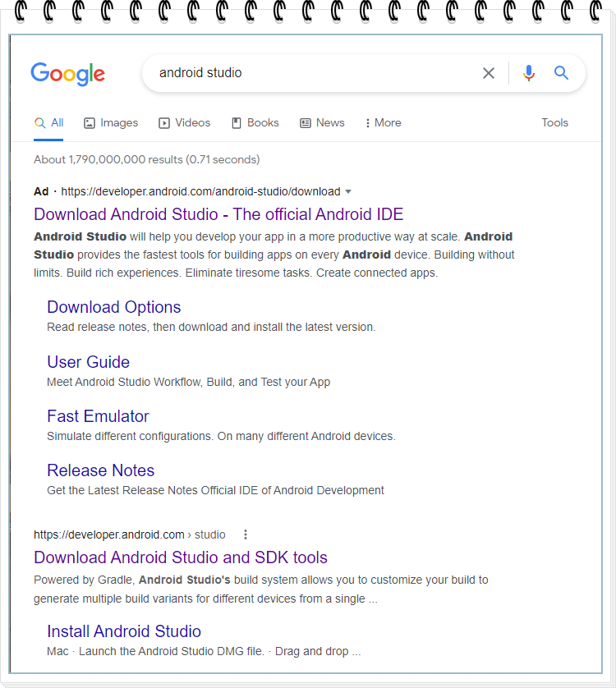Open the Download Options sitelink
This screenshot has width=616, height=688.
(x=113, y=307)
